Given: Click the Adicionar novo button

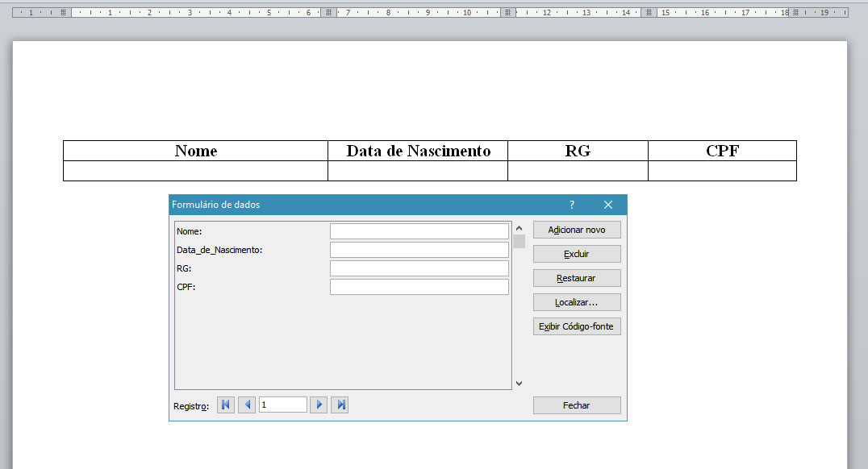Looking at the screenshot, I should [x=577, y=230].
